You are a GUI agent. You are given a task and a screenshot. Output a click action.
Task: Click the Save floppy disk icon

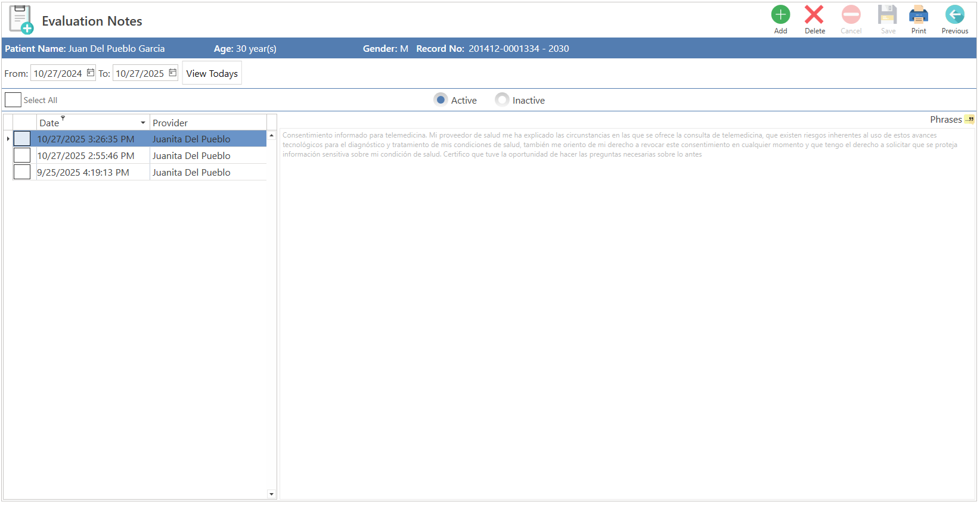tap(888, 14)
